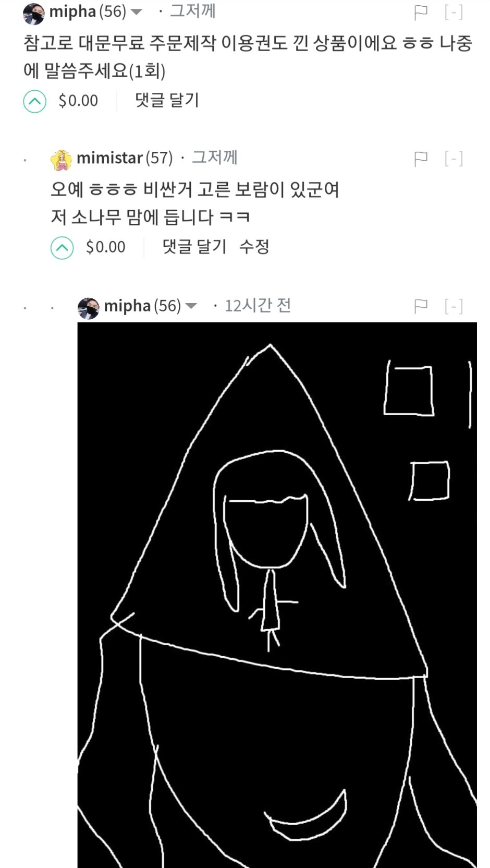
Task: Collapse the drawing comment with [-]
Action: pos(454,306)
